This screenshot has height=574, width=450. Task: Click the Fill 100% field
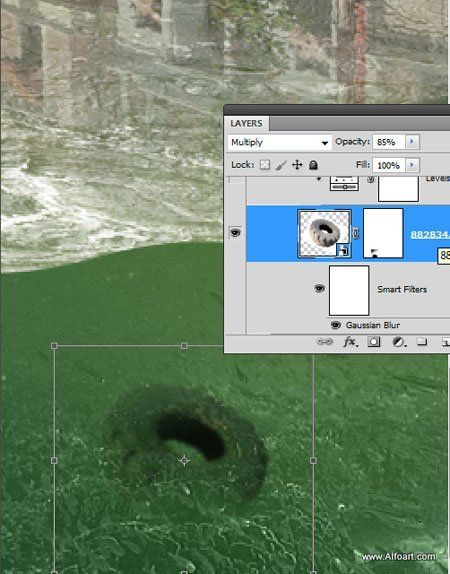pyautogui.click(x=389, y=165)
